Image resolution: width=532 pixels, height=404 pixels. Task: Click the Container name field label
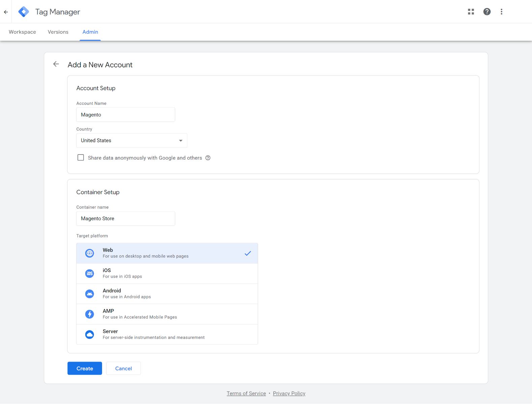tap(92, 207)
